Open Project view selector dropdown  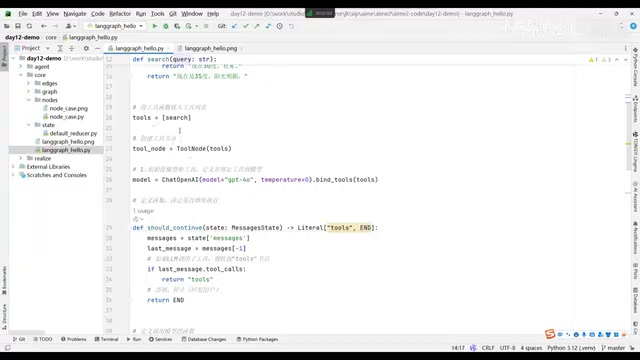32,48
